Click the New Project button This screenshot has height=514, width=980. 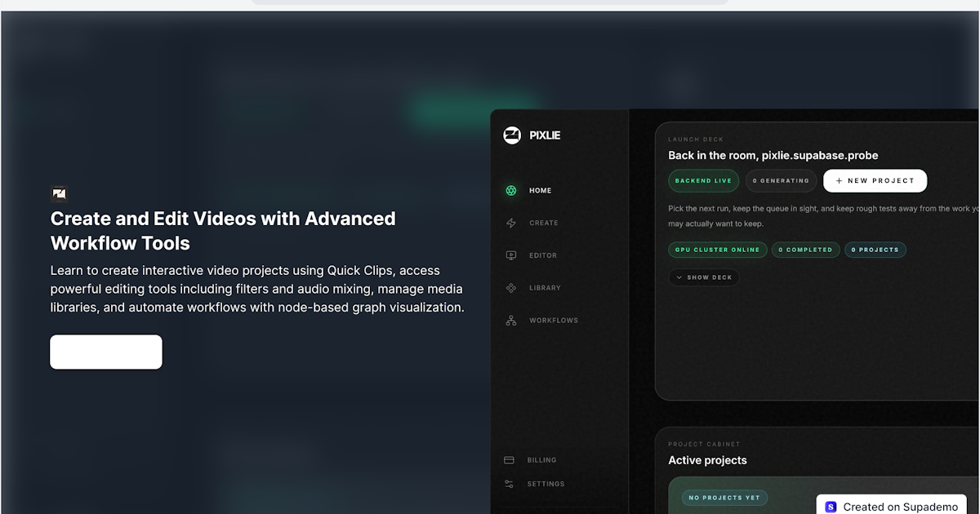[x=875, y=181]
